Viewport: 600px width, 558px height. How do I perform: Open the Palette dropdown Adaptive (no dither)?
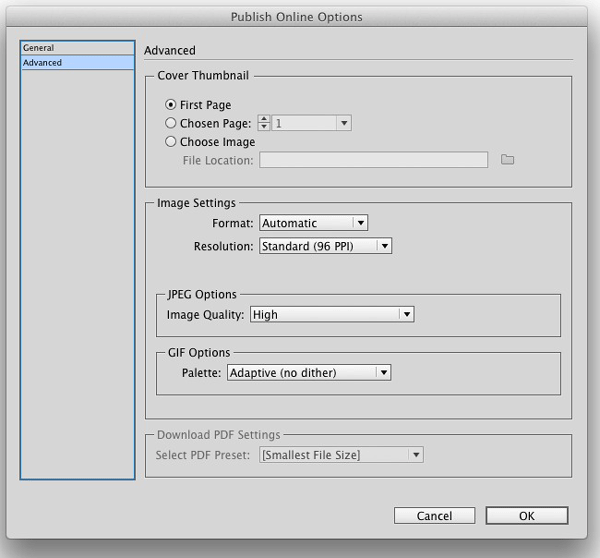click(x=309, y=373)
